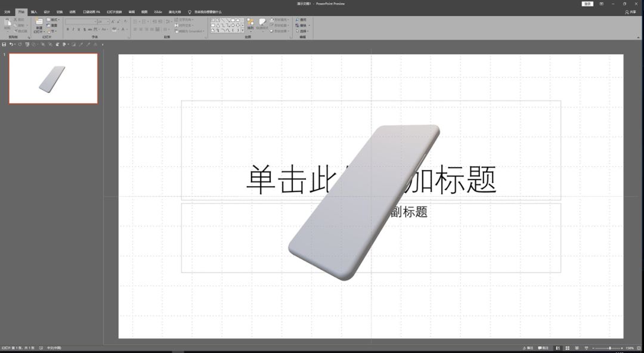The image size is (644, 353).
Task: Expand the shapes gallery more arrow
Action: [243, 30]
